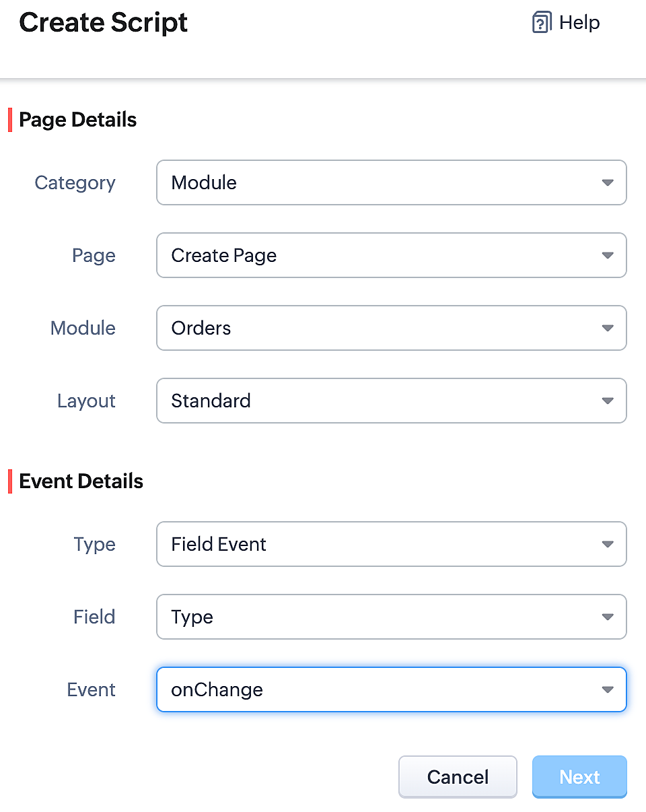Screen dimensions: 646x812
Task: Open the Field dropdown showing Type
Action: pyautogui.click(x=390, y=617)
